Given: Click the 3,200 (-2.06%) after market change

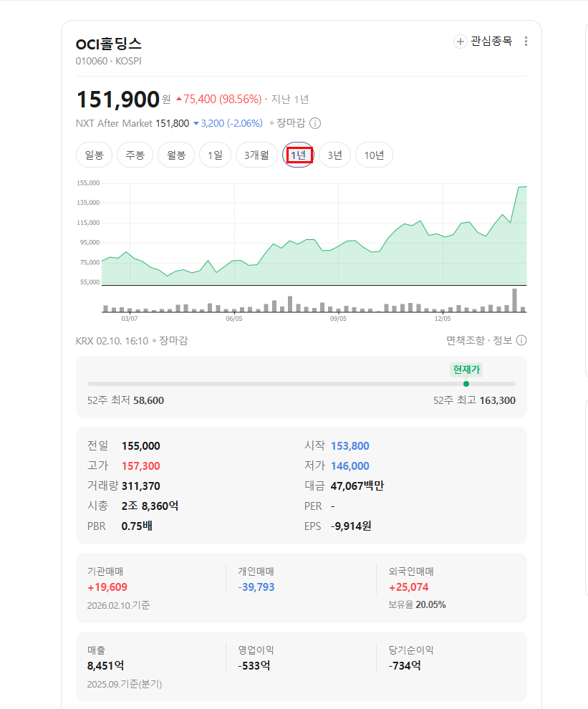Looking at the screenshot, I should pos(228,123).
